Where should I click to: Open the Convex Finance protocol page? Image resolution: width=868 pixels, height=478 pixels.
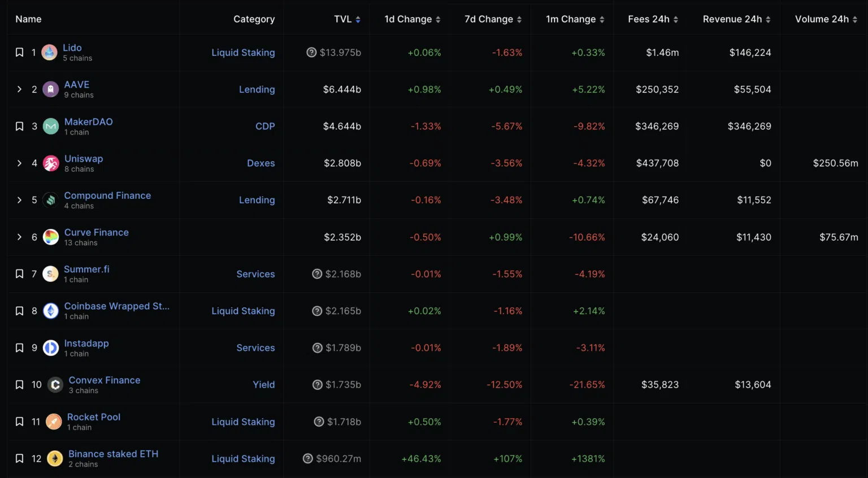coord(105,380)
